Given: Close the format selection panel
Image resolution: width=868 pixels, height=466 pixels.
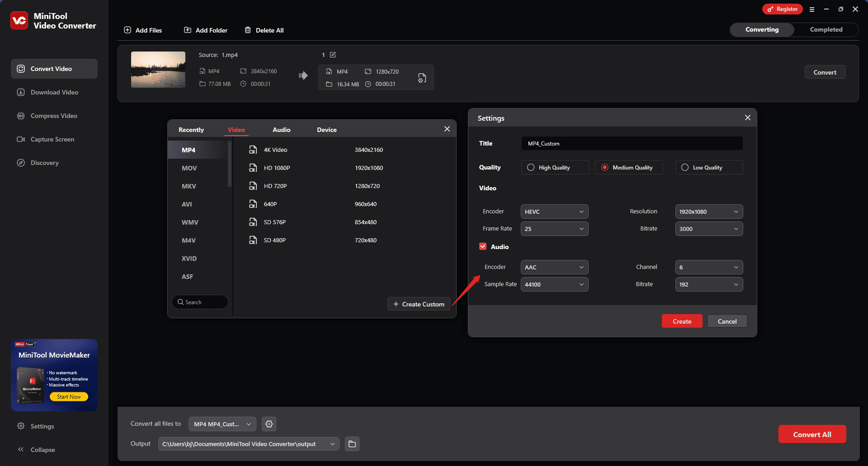Looking at the screenshot, I should coord(447,129).
